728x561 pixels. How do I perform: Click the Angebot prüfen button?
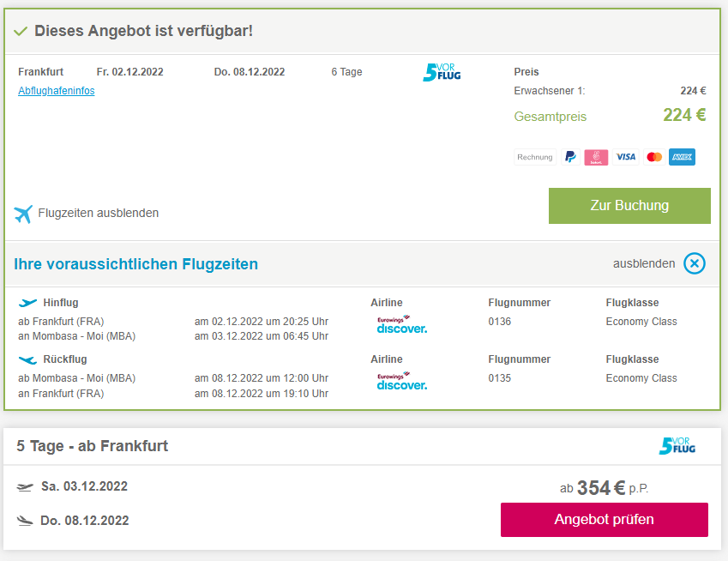coord(604,520)
